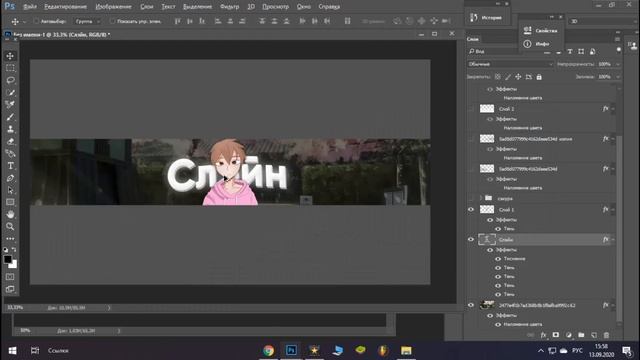Viewport: 640px width, 360px height.
Task: Open the Windows Start menu
Action: [x=12, y=350]
